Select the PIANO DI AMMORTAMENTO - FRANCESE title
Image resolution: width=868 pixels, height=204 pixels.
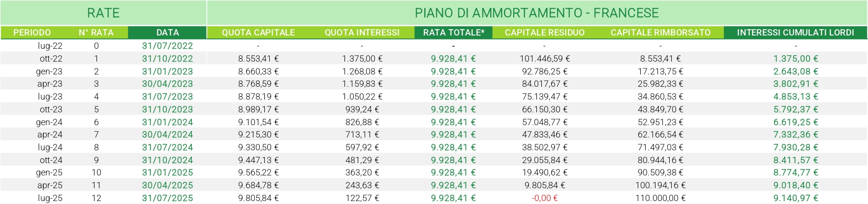pyautogui.click(x=536, y=13)
